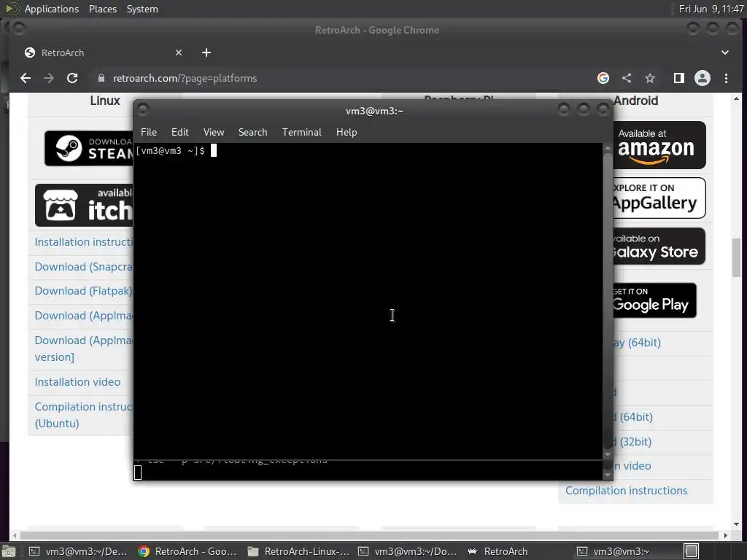
Task: Open terminal Edit menu
Action: [179, 133]
